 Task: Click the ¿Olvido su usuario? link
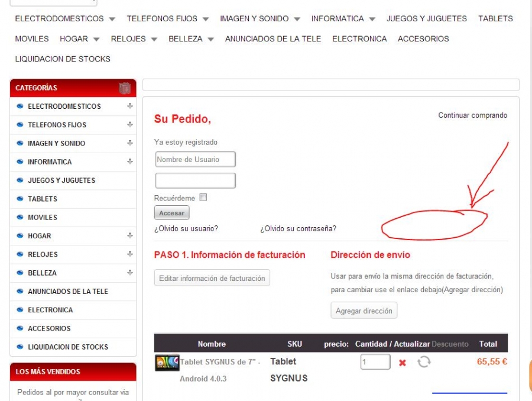point(186,228)
